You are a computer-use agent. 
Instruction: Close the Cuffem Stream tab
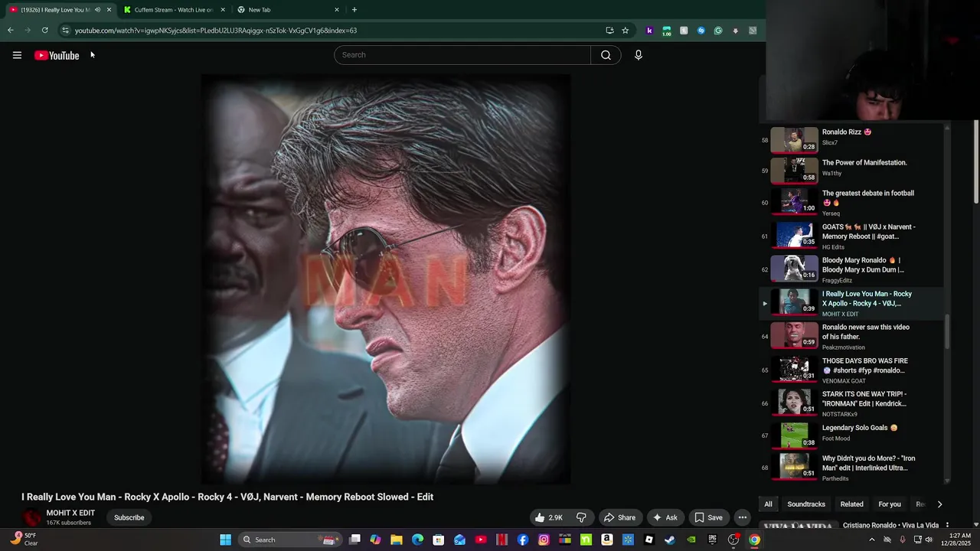[223, 10]
